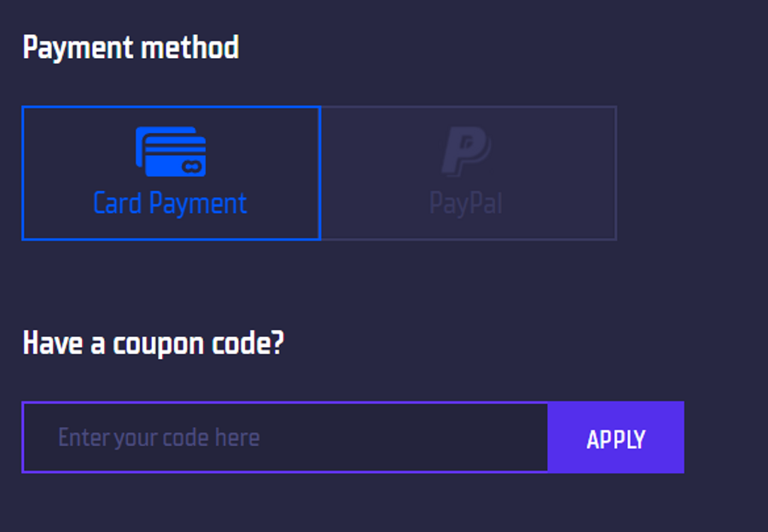
Task: Focus the coupon code input field
Action: pyautogui.click(x=285, y=437)
